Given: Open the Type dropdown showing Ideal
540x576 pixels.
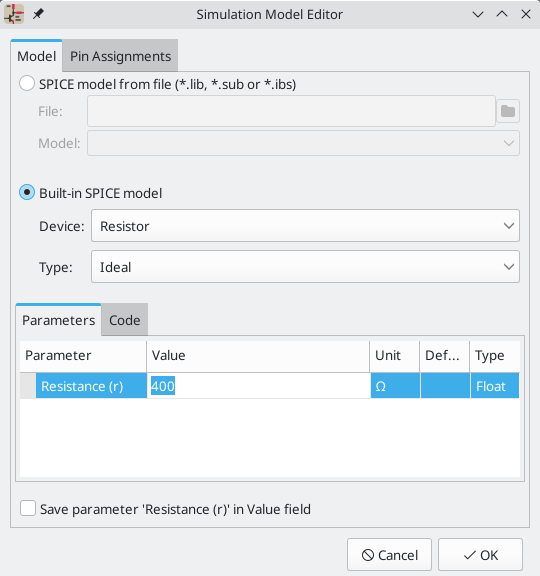Looking at the screenshot, I should [305, 267].
